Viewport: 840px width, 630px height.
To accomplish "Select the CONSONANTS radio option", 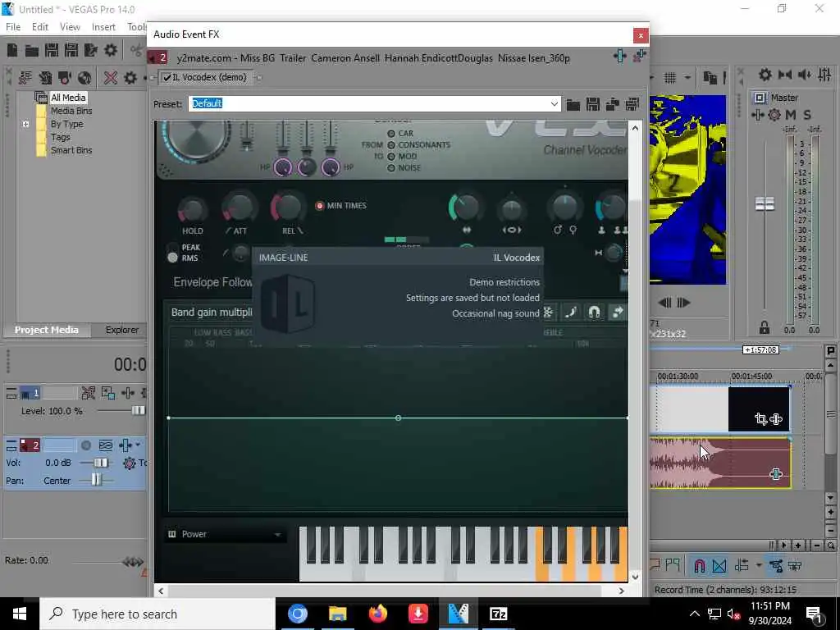I will 391,145.
